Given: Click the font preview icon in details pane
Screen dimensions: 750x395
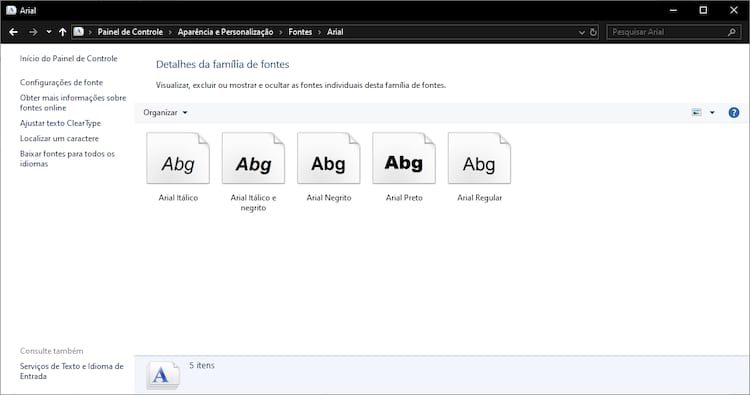Looking at the screenshot, I should point(163,375).
